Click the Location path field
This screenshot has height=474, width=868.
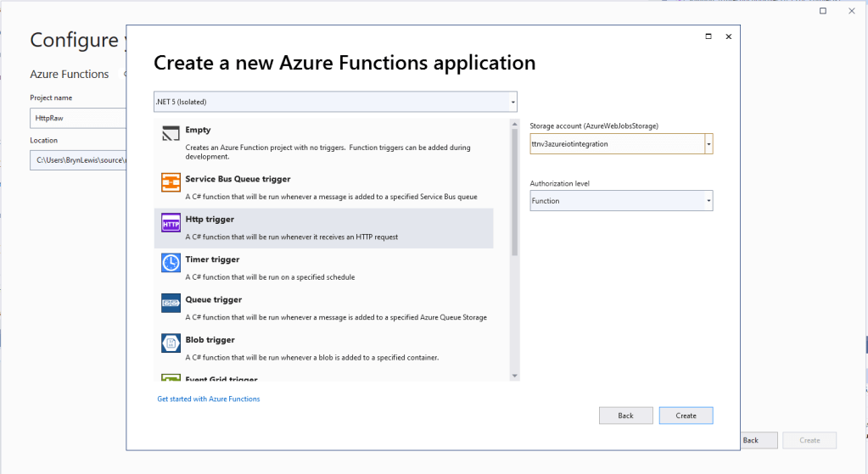coord(78,159)
